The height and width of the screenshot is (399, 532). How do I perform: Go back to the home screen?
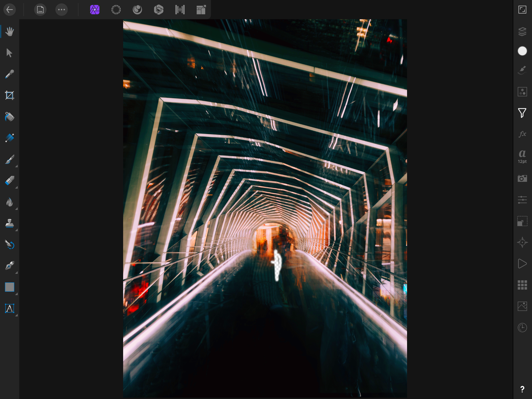click(10, 10)
